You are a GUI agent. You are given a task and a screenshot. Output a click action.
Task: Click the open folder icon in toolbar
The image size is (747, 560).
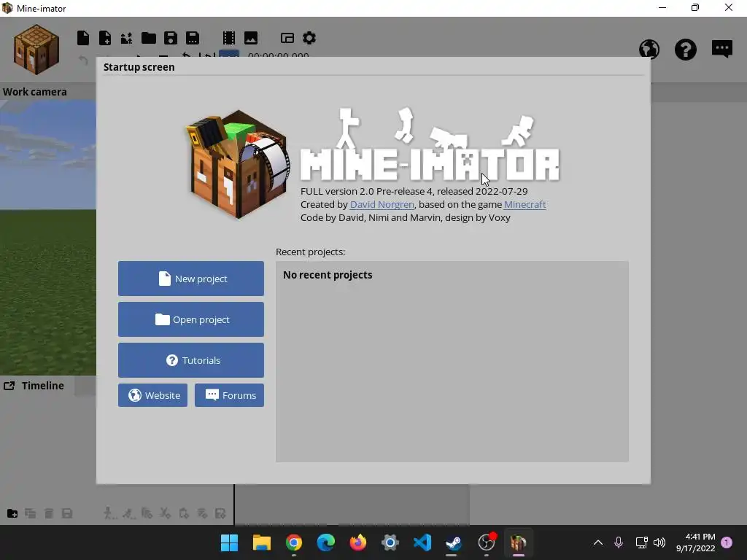[x=149, y=38]
